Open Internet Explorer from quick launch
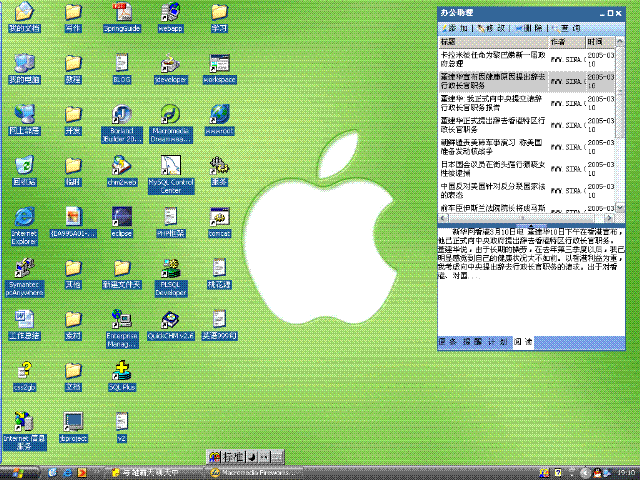This screenshot has width=640, height=480. tap(68, 473)
